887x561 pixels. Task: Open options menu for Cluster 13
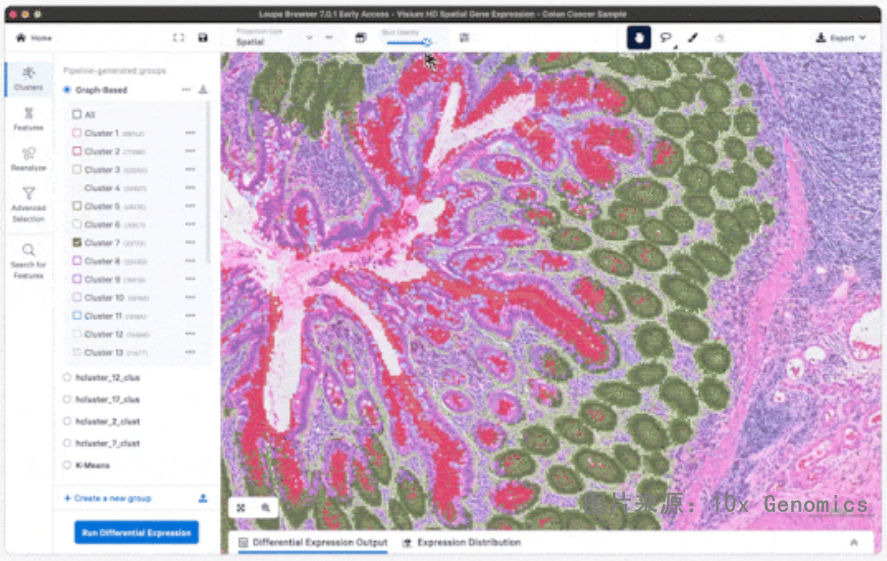point(190,352)
